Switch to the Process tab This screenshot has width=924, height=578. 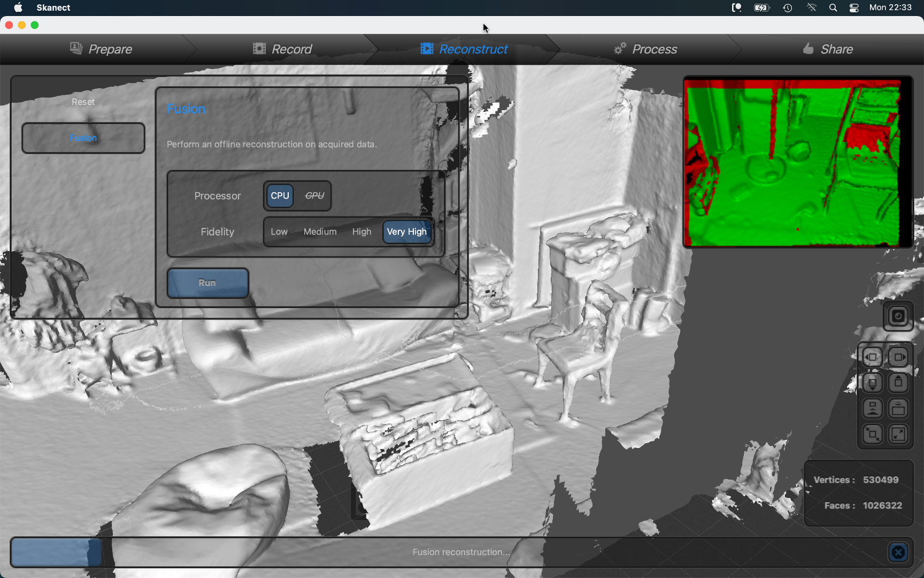[645, 49]
